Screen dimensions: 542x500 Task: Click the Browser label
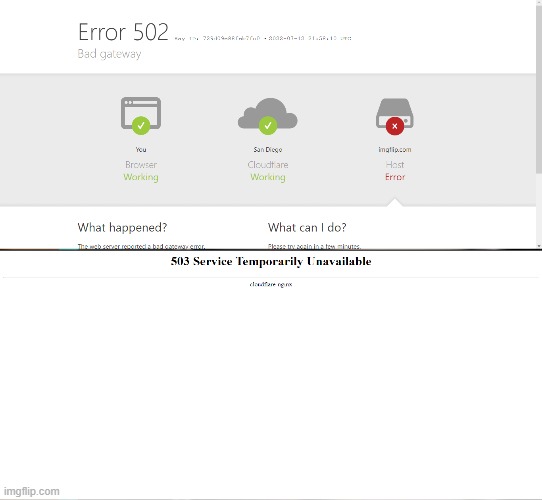[141, 165]
